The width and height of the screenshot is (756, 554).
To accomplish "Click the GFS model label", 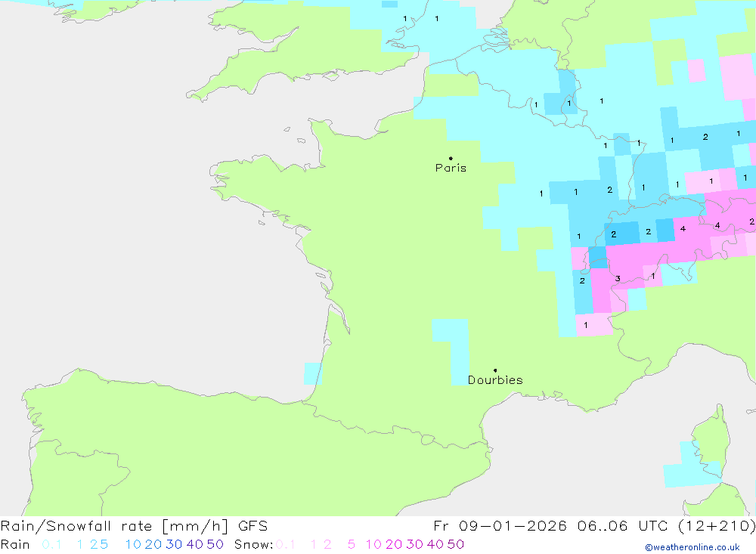I will tap(253, 526).
